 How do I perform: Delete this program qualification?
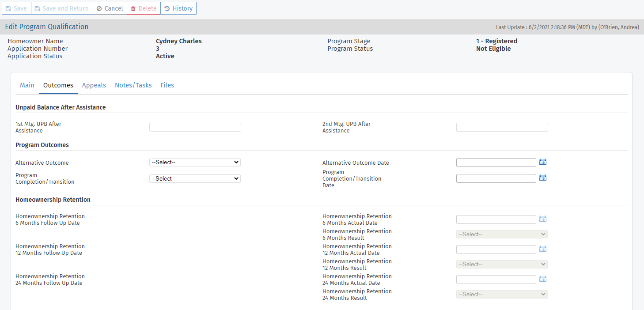pyautogui.click(x=144, y=8)
